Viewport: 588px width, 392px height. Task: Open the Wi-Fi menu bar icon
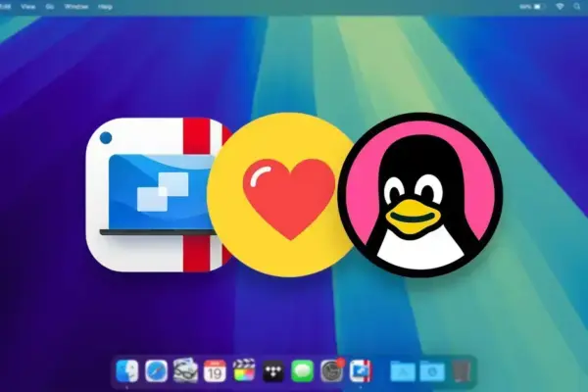[x=560, y=7]
